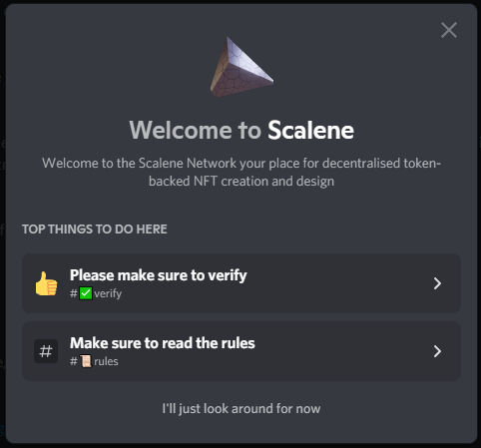
Task: Click the scroll emoji before rules
Action: point(86,361)
